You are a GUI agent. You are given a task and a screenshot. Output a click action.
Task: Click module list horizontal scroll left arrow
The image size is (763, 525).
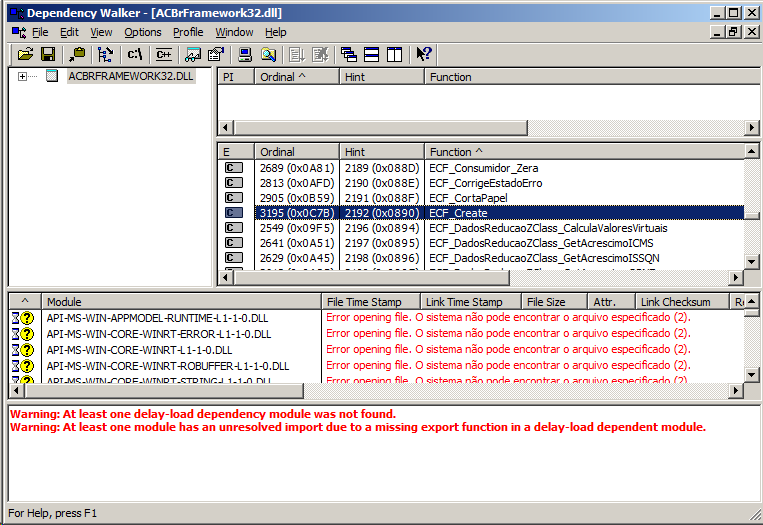[17, 390]
